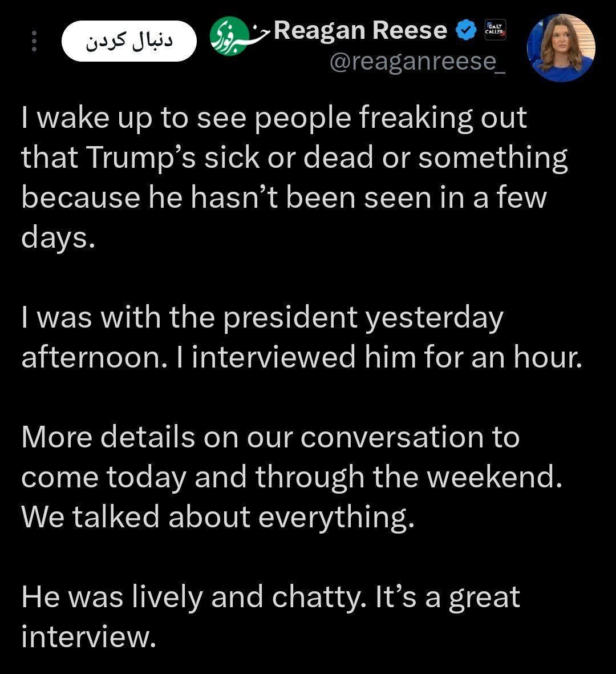Viewport: 616px width, 674px height.
Task: Click the final word 'interview.'
Action: tap(88, 637)
